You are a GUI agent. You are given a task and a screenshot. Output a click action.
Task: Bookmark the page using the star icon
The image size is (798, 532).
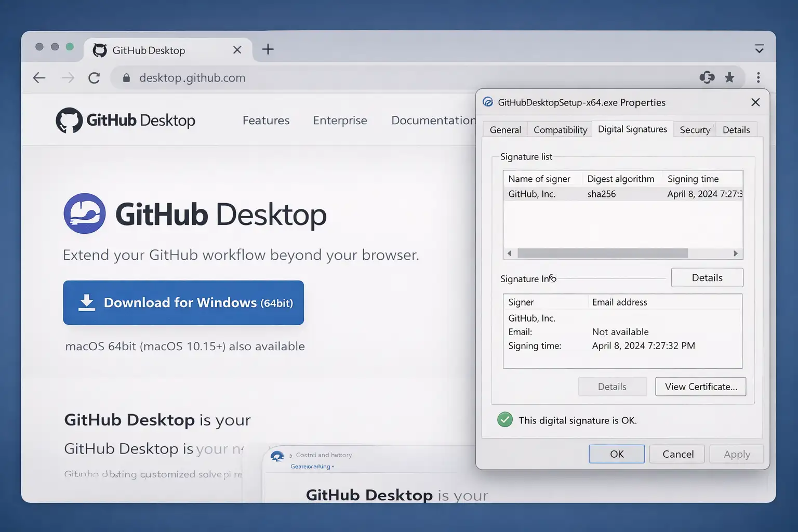pos(730,77)
